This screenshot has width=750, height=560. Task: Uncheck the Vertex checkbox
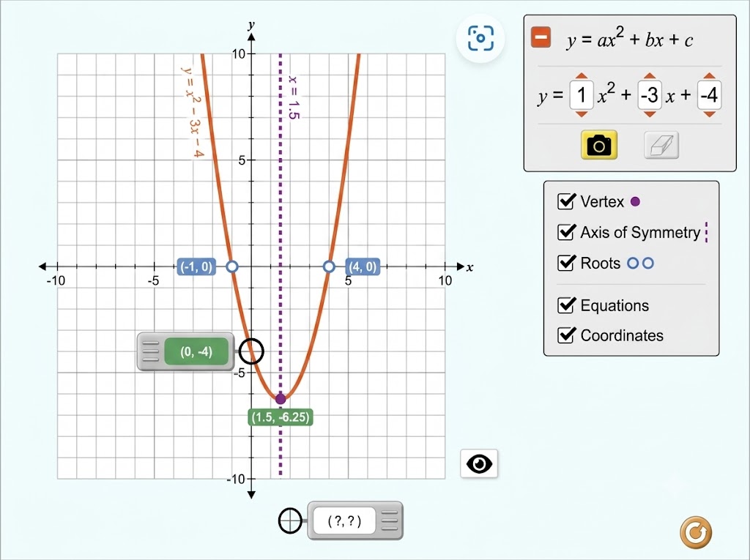pos(566,201)
